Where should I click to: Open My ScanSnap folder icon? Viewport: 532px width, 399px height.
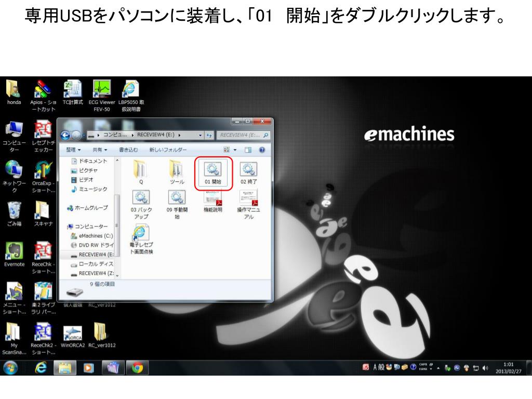click(14, 339)
